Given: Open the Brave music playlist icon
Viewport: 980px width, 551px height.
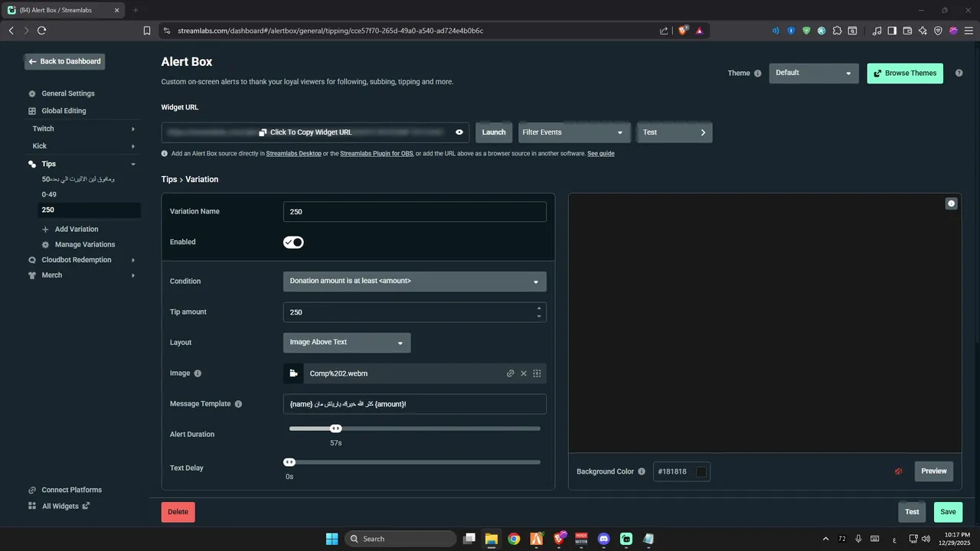Looking at the screenshot, I should tap(877, 31).
